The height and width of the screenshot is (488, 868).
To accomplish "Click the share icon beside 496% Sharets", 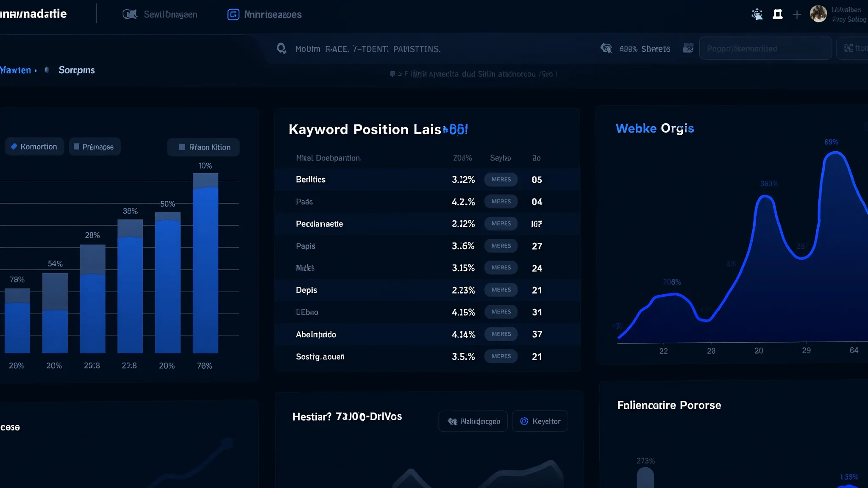I will (606, 48).
